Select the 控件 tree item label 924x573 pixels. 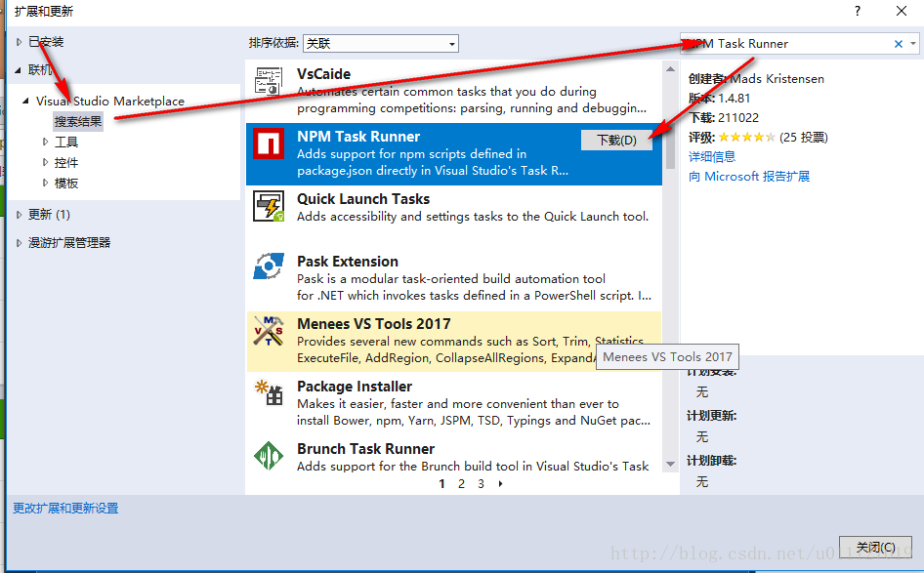(x=66, y=163)
